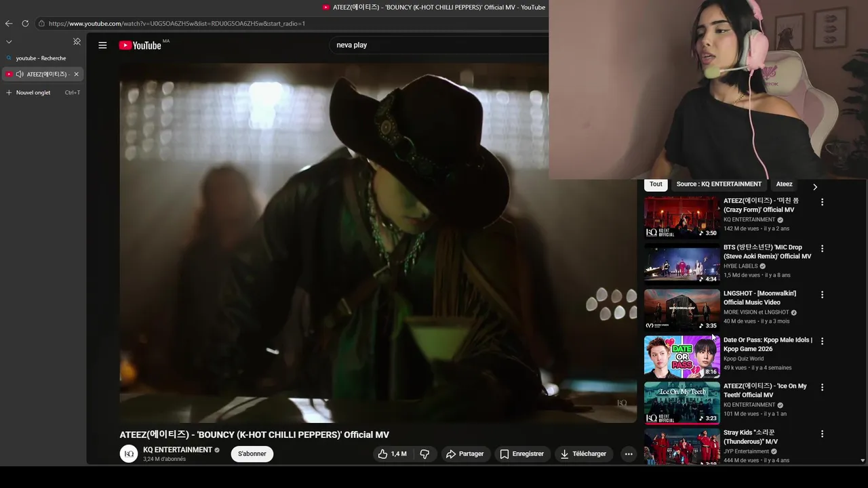Open options menu for Date Or Pass video
Image resolution: width=868 pixels, height=488 pixels.
click(822, 341)
